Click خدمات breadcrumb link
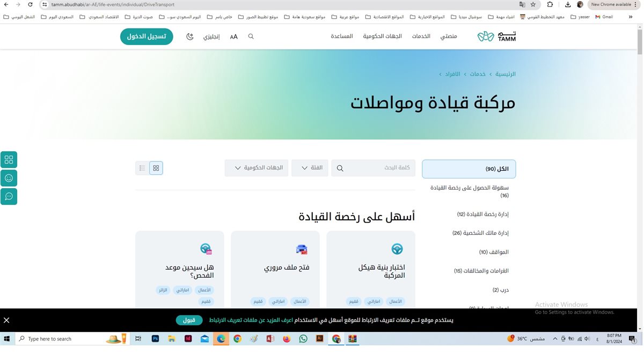The height and width of the screenshot is (362, 644). pos(478,74)
